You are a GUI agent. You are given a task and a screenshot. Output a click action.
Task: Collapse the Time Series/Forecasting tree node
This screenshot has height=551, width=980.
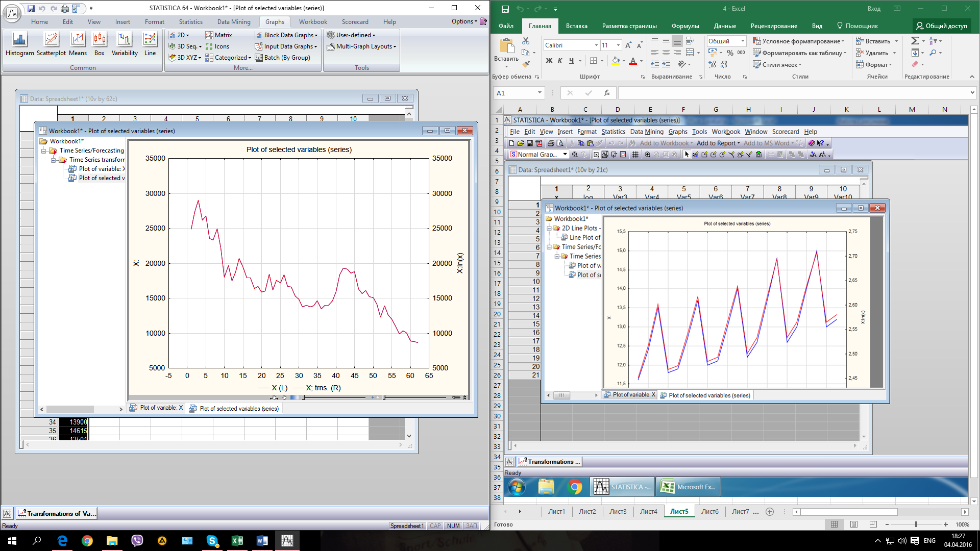click(44, 151)
